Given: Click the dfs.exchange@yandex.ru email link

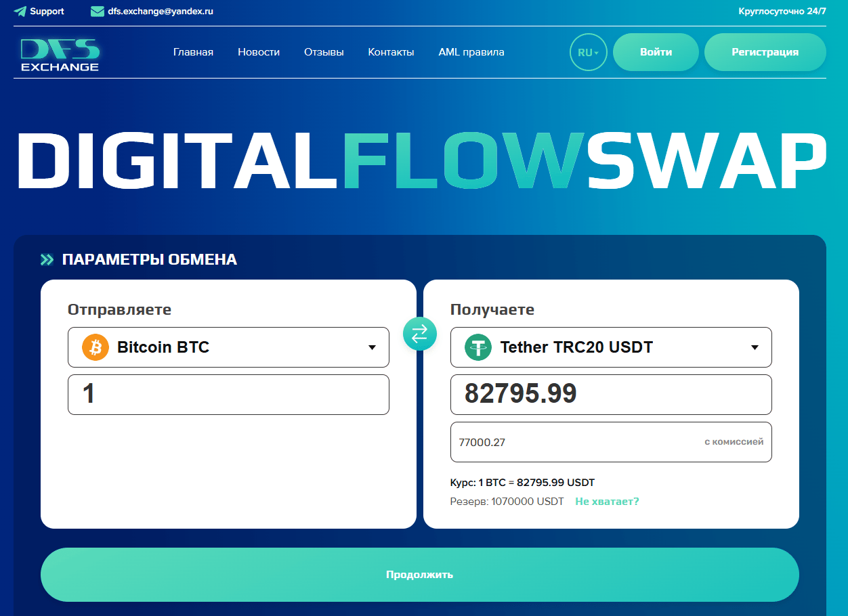Looking at the screenshot, I should point(161,12).
